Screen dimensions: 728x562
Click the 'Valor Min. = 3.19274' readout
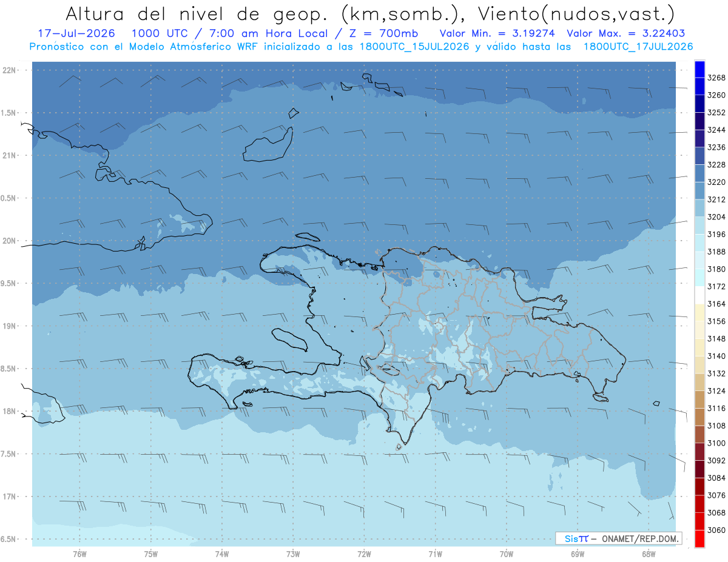tap(497, 33)
